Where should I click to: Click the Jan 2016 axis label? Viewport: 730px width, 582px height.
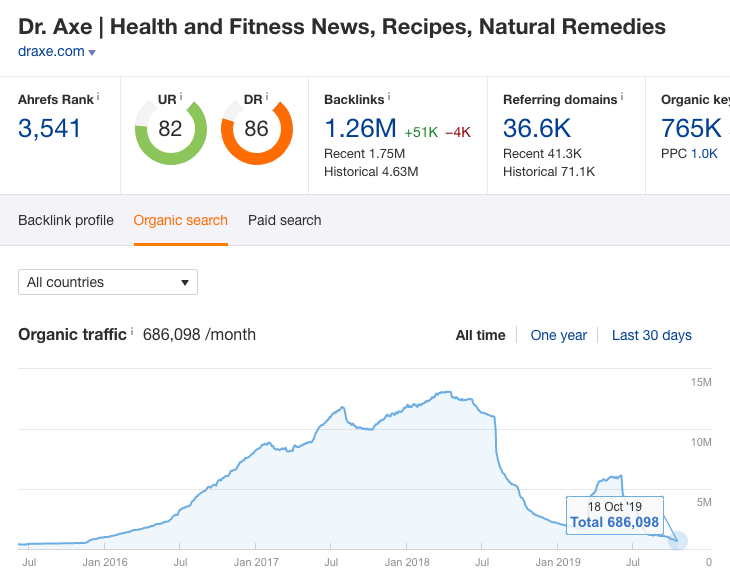105,562
